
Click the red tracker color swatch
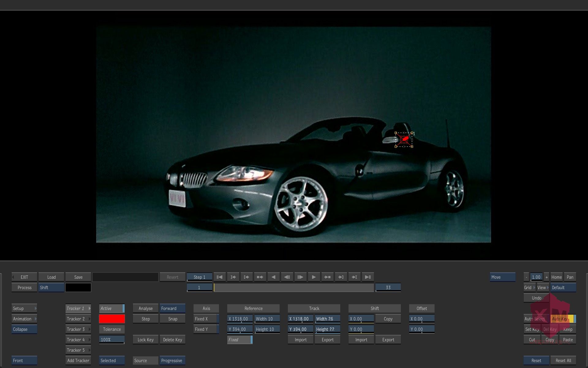point(112,319)
